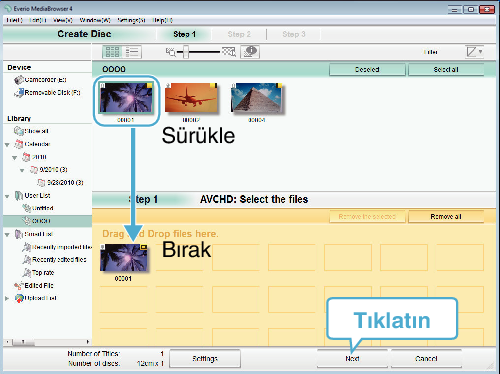Click the zoom out thumbnails icon
The image size is (500, 374).
click(170, 52)
